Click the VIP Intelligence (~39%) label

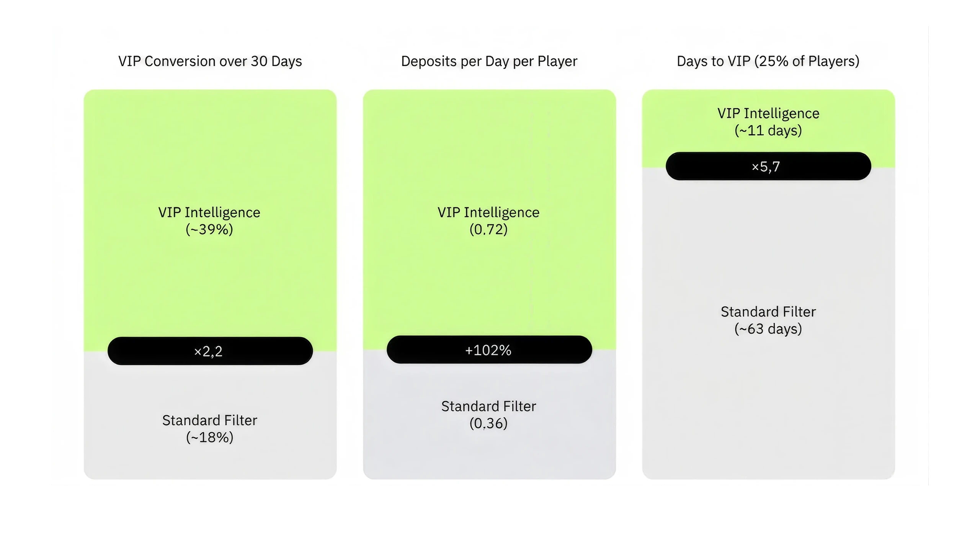coord(209,221)
